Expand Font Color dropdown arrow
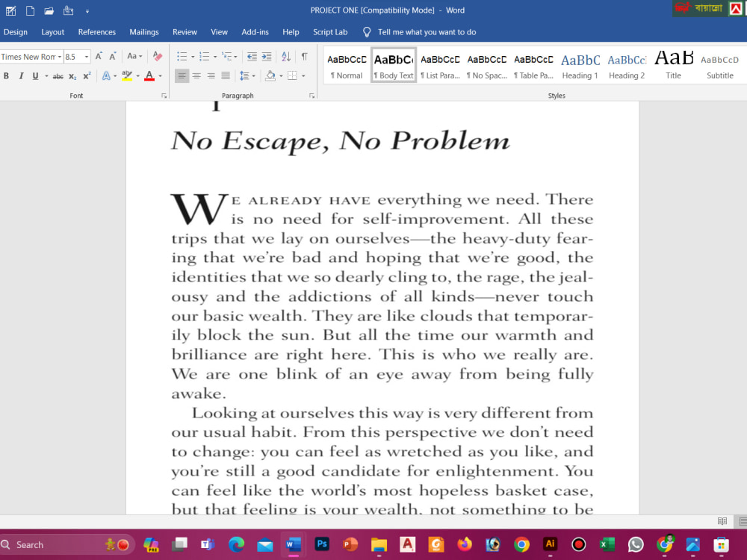747x560 pixels. [x=160, y=75]
